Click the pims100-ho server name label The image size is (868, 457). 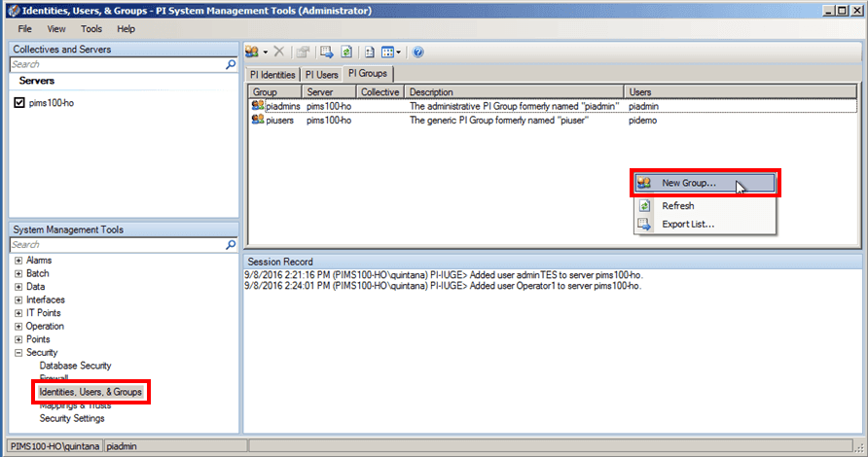click(51, 103)
